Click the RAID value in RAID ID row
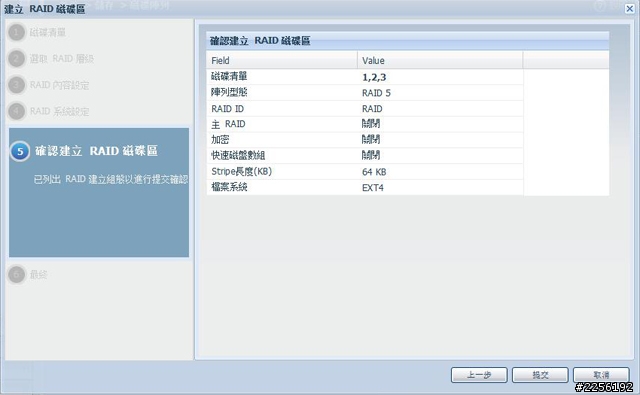This screenshot has height=395, width=640. click(x=372, y=109)
